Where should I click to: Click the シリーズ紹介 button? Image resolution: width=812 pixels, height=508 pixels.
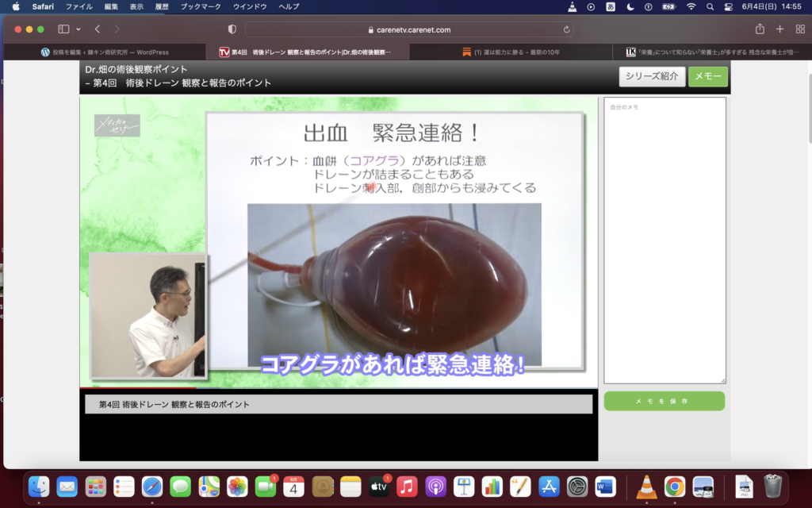tap(652, 77)
